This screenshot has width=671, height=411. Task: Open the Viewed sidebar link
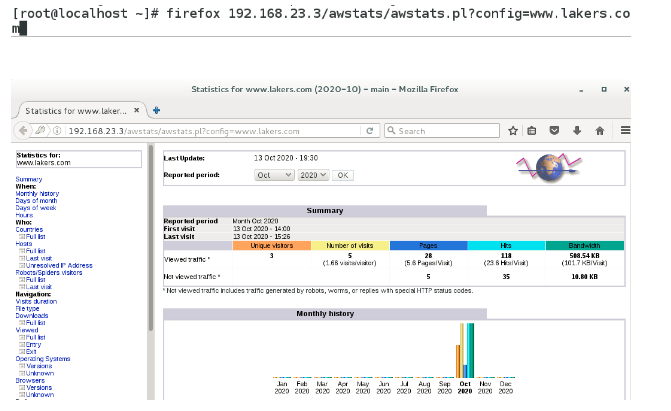[27, 330]
